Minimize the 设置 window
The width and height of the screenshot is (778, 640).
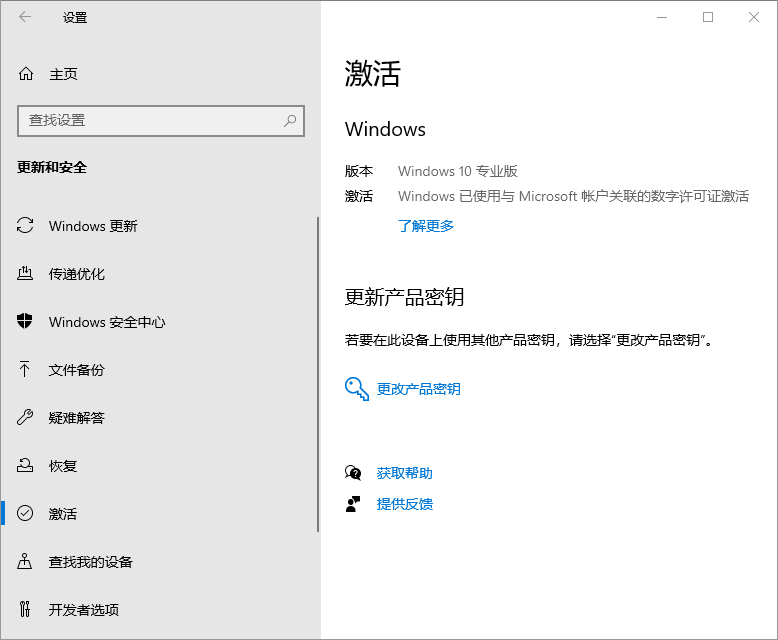pyautogui.click(x=662, y=17)
